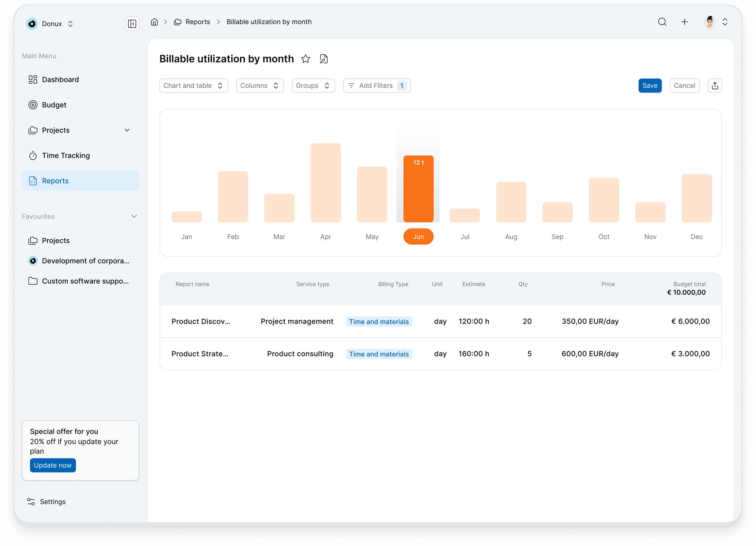Click the share/export icon next to Cancel
756x546 pixels.
tap(715, 86)
